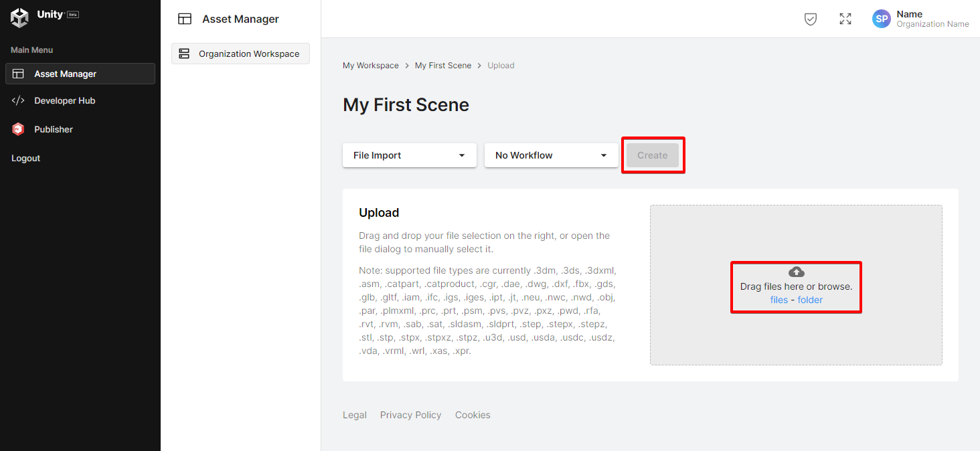Viewport: 980px width, 451px height.
Task: Click the fullscreen expand icon
Action: (845, 19)
